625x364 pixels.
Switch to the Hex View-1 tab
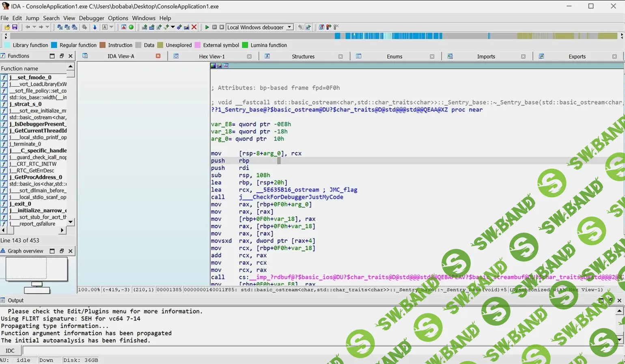point(211,56)
